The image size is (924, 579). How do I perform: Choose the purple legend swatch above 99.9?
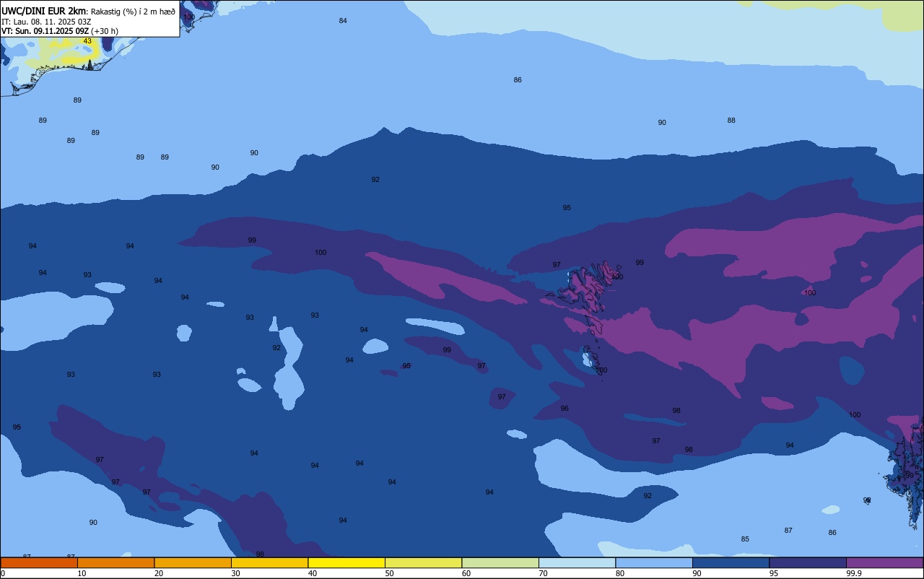884,562
